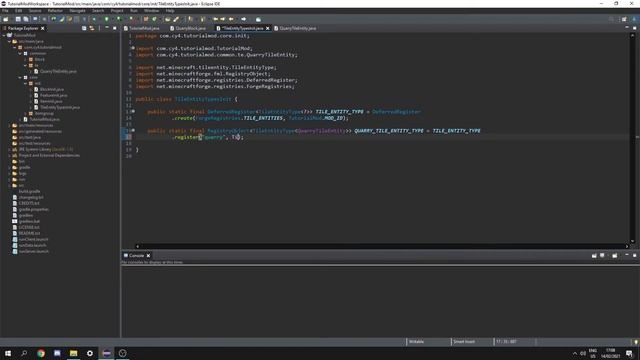
Task: Click the tip lightbulb icon in status bar
Action: [x=636, y=342]
